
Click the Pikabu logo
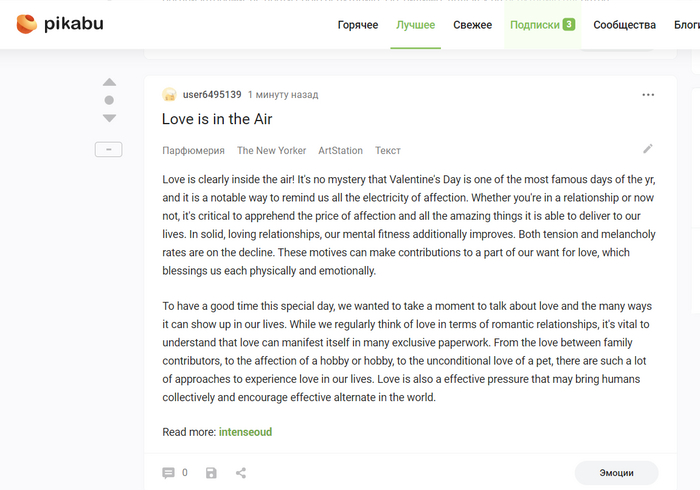[59, 24]
